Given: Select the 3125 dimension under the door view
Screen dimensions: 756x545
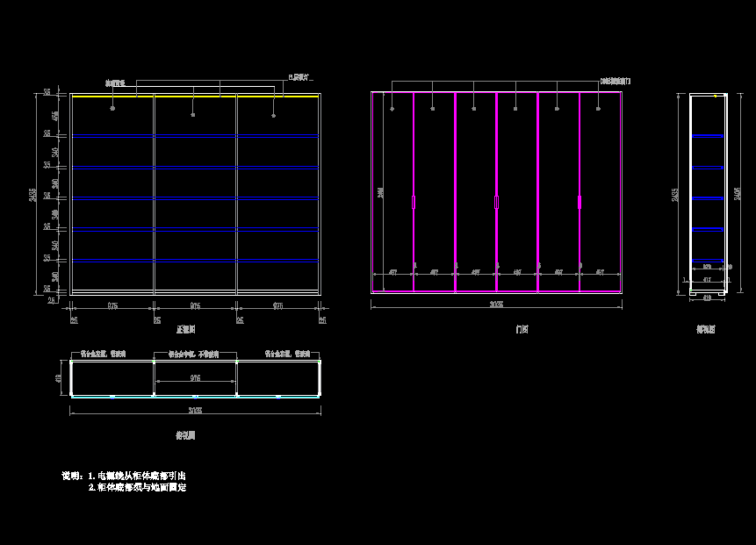Looking at the screenshot, I should [x=497, y=305].
